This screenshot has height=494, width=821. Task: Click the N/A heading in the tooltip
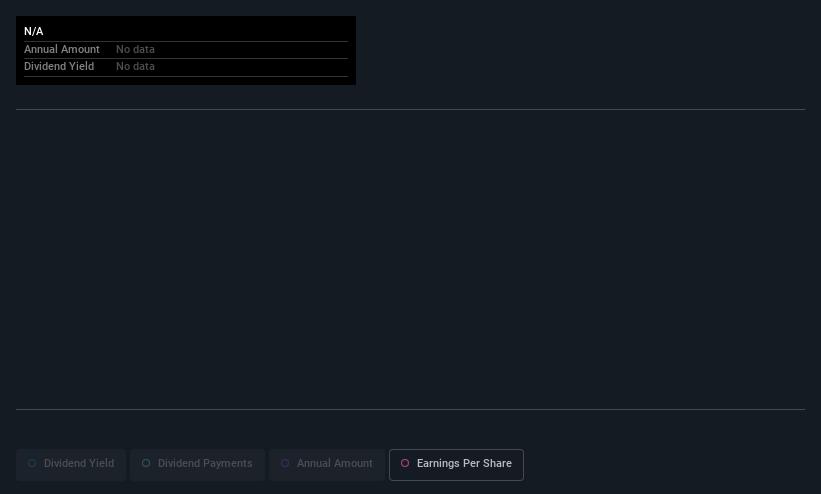pos(34,31)
